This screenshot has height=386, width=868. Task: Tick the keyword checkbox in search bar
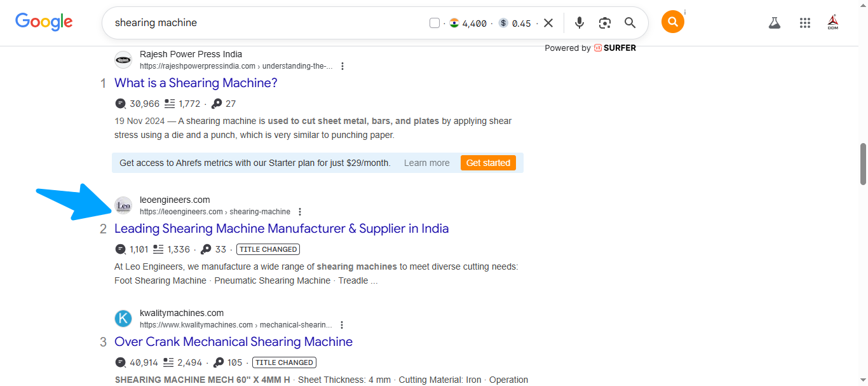click(435, 24)
